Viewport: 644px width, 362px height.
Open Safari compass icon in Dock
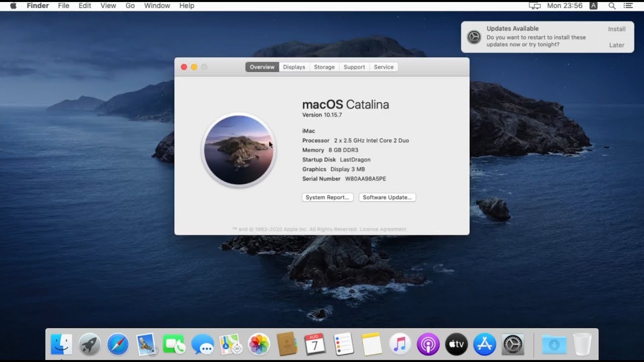118,344
